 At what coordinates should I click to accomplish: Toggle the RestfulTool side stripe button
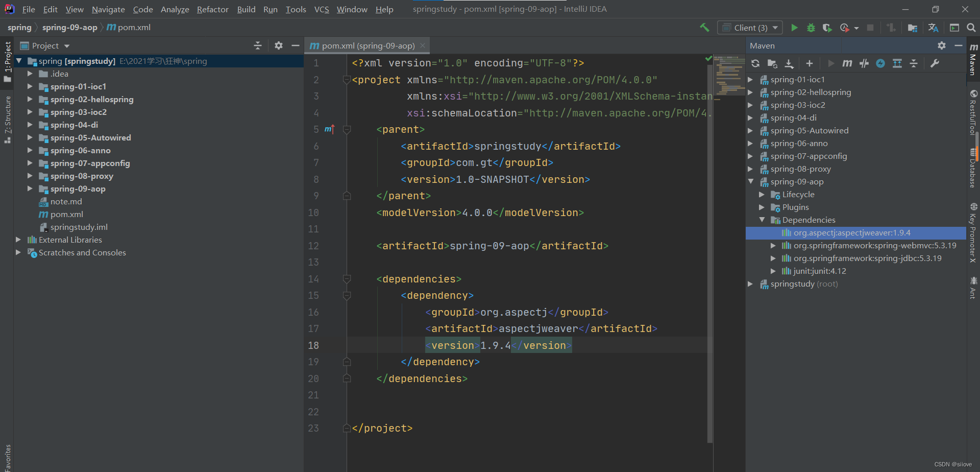click(x=973, y=112)
